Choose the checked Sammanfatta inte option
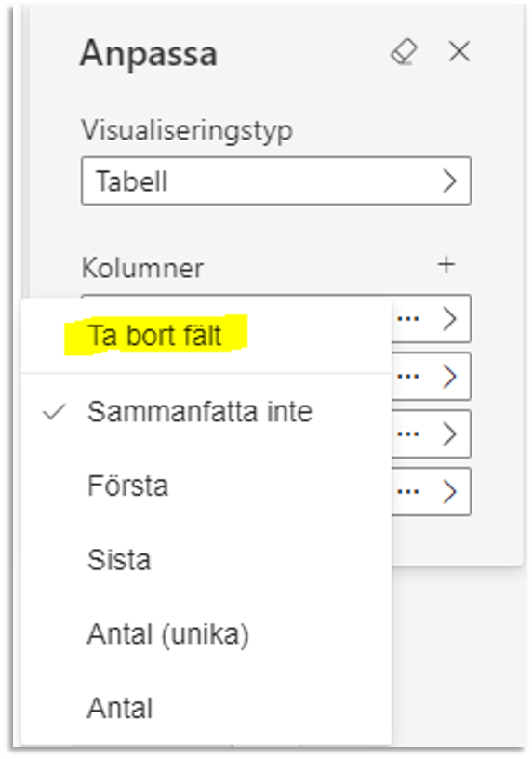Image resolution: width=532 pixels, height=759 pixels. 206,412
